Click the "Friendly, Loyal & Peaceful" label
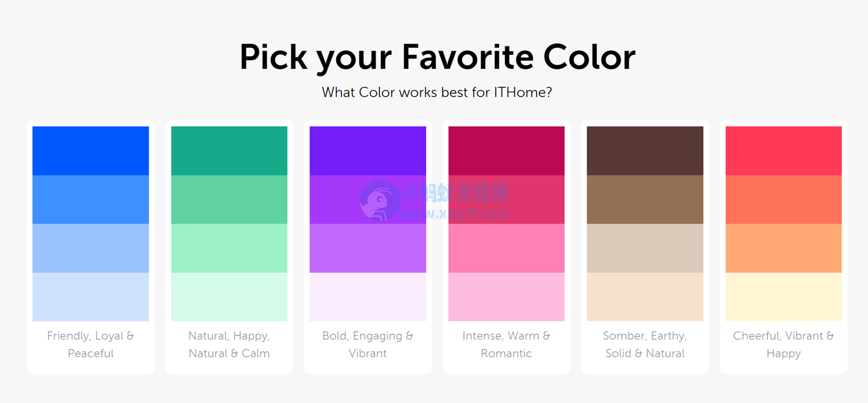The image size is (868, 403). click(90, 344)
